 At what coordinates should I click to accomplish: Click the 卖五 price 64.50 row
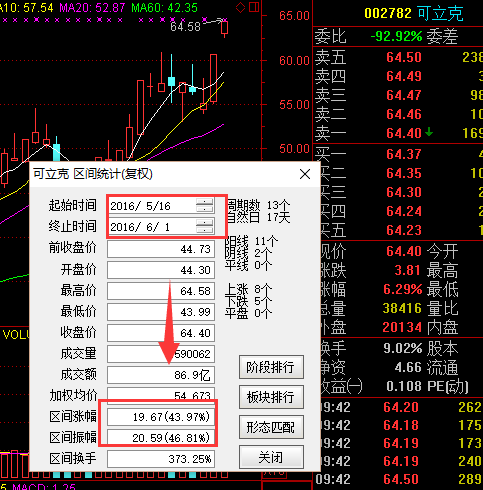tap(398, 57)
